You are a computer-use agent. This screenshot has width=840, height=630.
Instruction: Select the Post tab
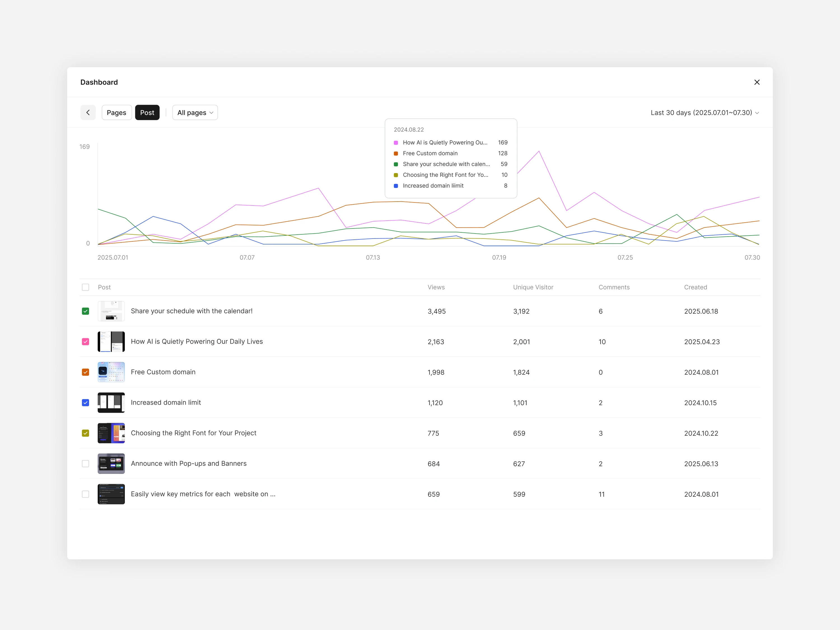(147, 112)
